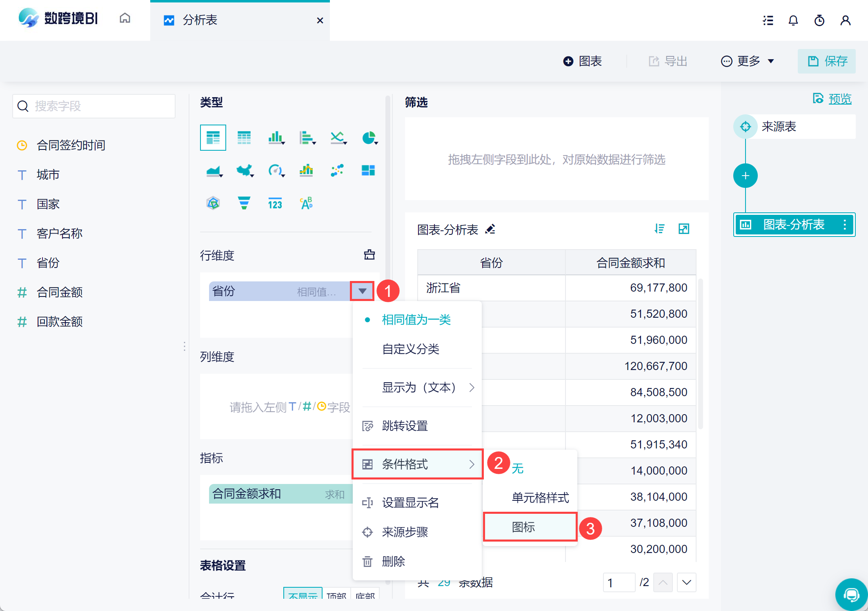Click the plus circle to add step
This screenshot has width=868, height=611.
(x=745, y=176)
